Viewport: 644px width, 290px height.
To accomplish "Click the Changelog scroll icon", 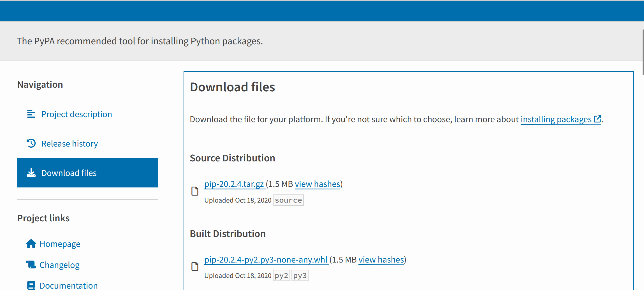I will (x=31, y=265).
